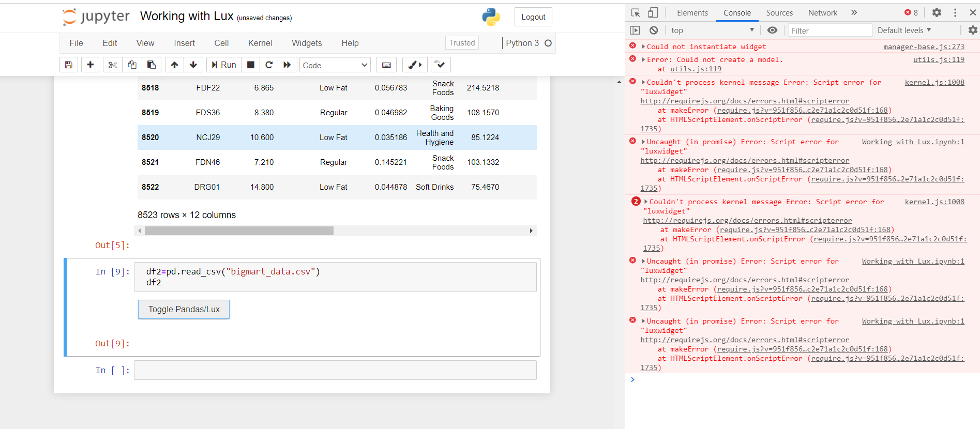Click the Logout button
Image resolution: width=980 pixels, height=429 pixels.
tap(533, 17)
